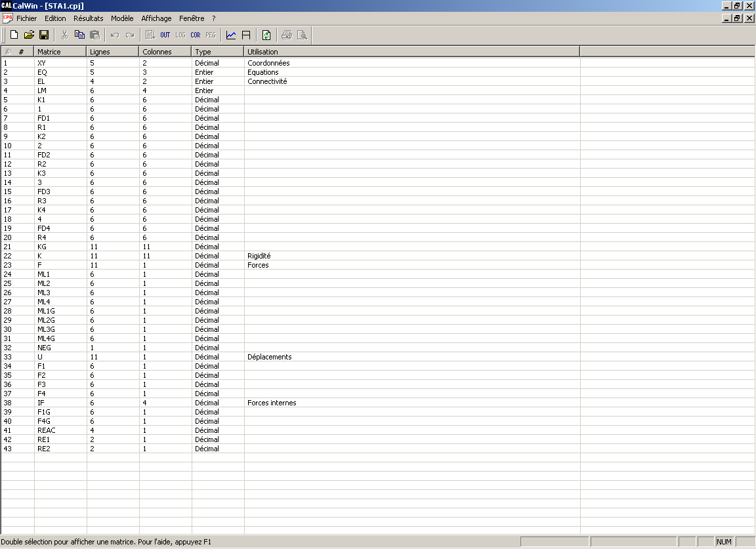
Task: Click the Utilisation column header
Action: coord(411,51)
